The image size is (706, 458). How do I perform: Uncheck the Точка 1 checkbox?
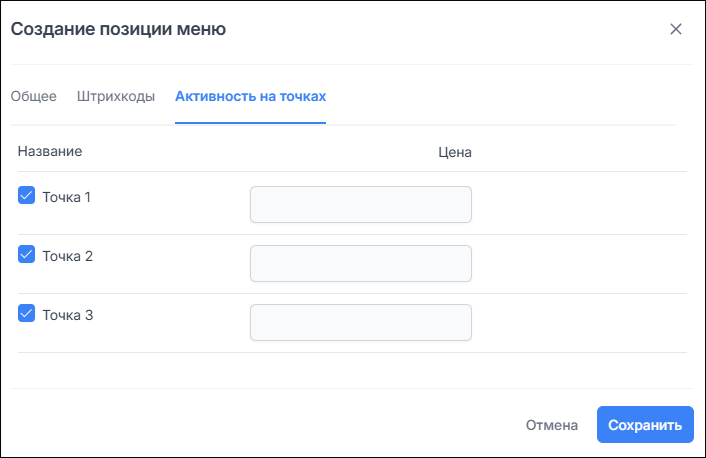27,196
